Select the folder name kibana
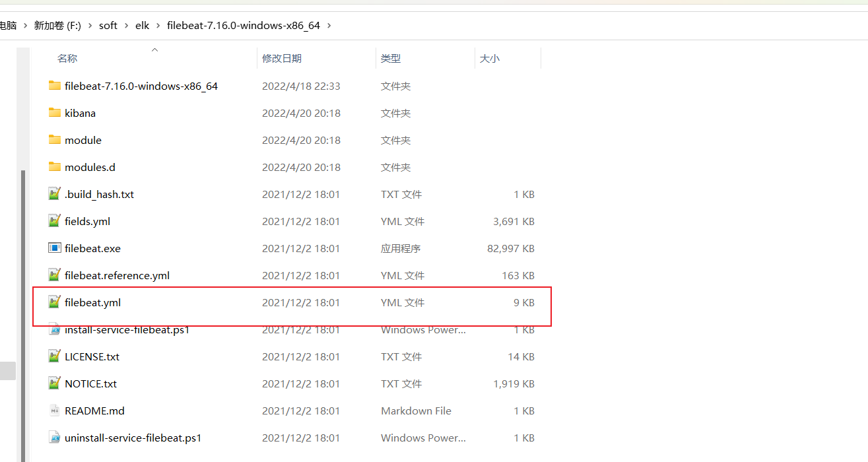 (80, 113)
